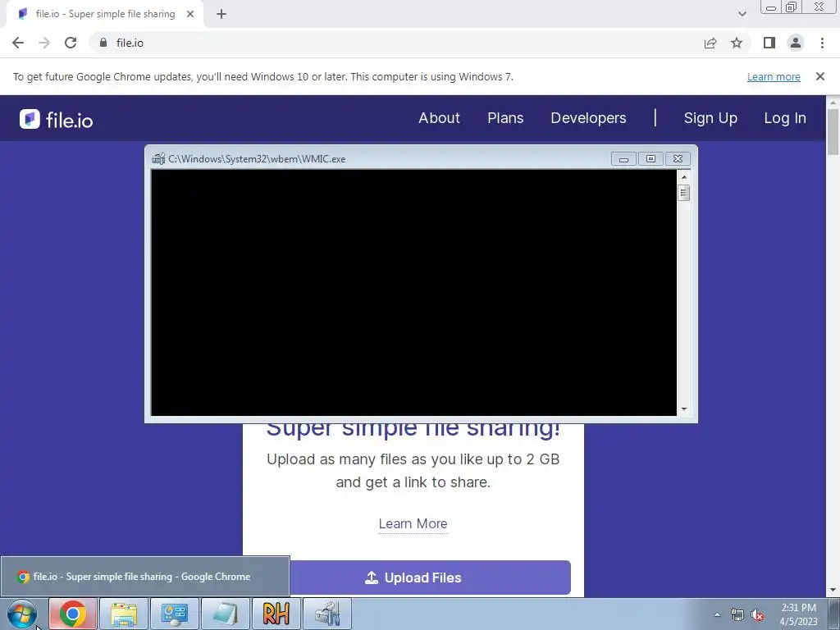This screenshot has width=840, height=630.
Task: Click Log In in the header
Action: 785,118
